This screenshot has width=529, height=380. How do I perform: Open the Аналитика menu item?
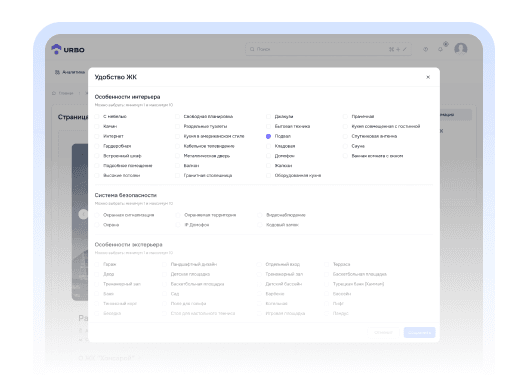pos(70,72)
